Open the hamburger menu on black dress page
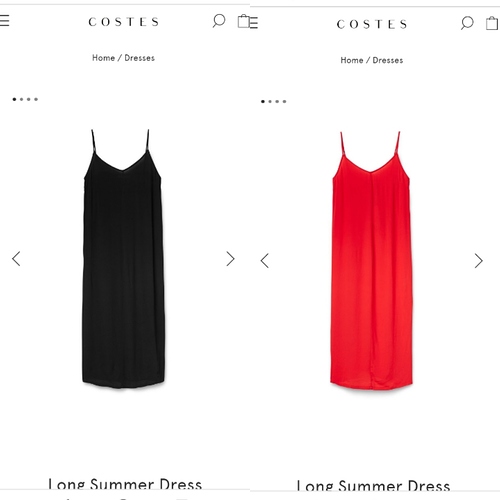 [4, 21]
